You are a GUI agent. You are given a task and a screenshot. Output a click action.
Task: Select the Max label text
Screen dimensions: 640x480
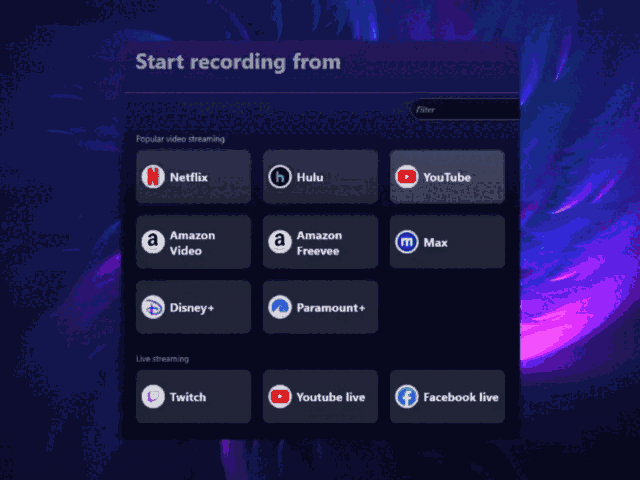436,242
